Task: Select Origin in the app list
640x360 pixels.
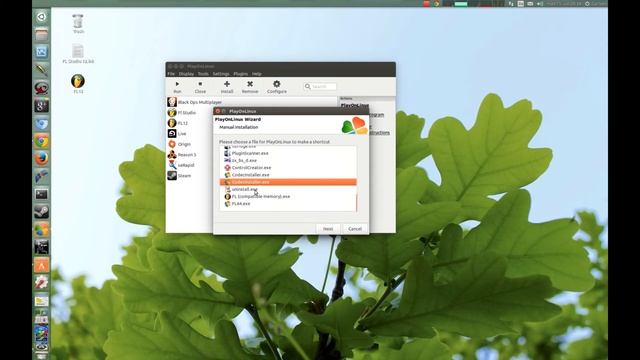Action: [x=184, y=144]
